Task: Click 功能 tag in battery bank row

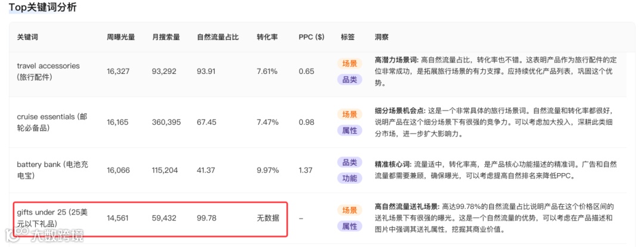Action: click(x=350, y=178)
